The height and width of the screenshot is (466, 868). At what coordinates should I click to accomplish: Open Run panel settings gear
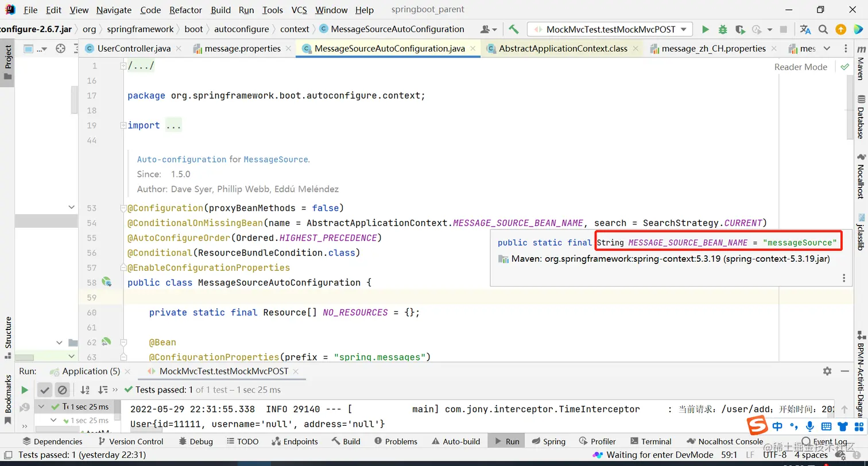click(x=827, y=371)
